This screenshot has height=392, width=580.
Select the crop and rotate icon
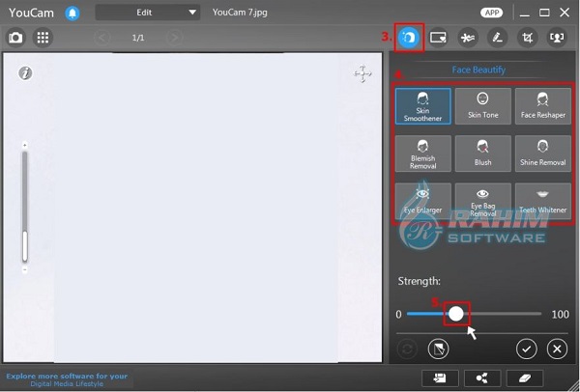point(527,38)
